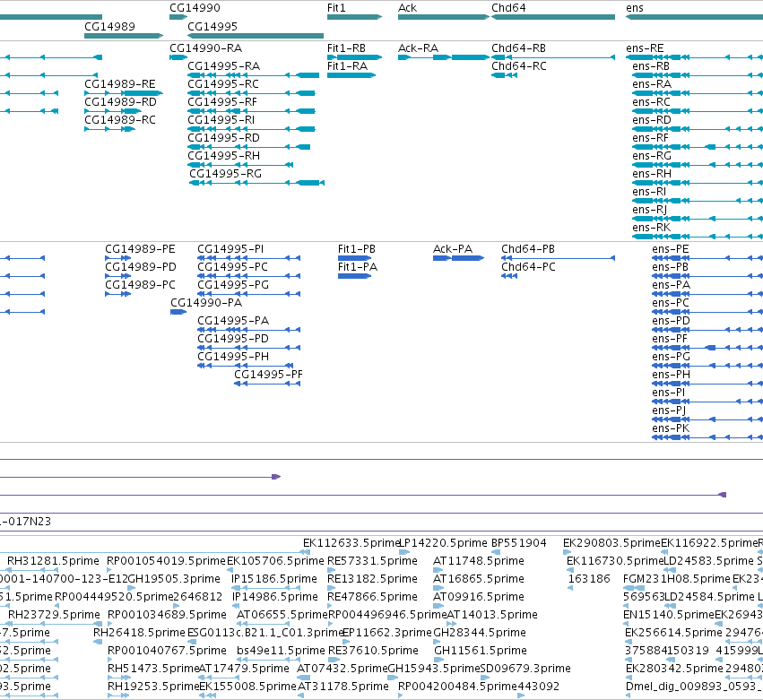Click transcript label Ack-RA
This screenshot has height=700, width=763.
[x=418, y=48]
